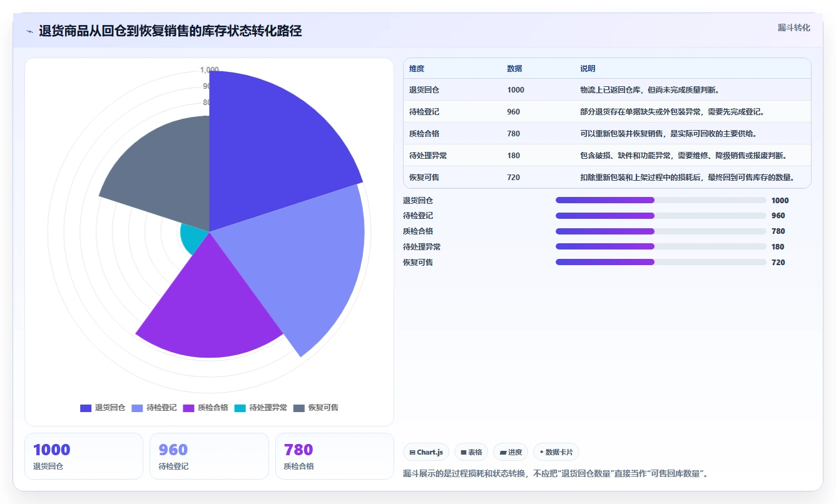Open the 780 质检合格 data card
This screenshot has width=836, height=504.
coord(335,456)
